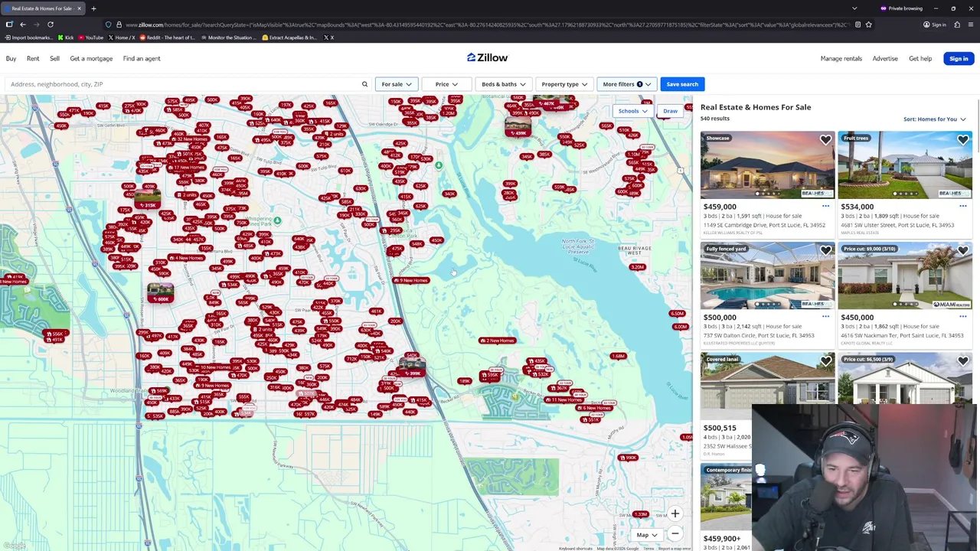Open Buy menu
This screenshot has height=551, width=980.
11,58
